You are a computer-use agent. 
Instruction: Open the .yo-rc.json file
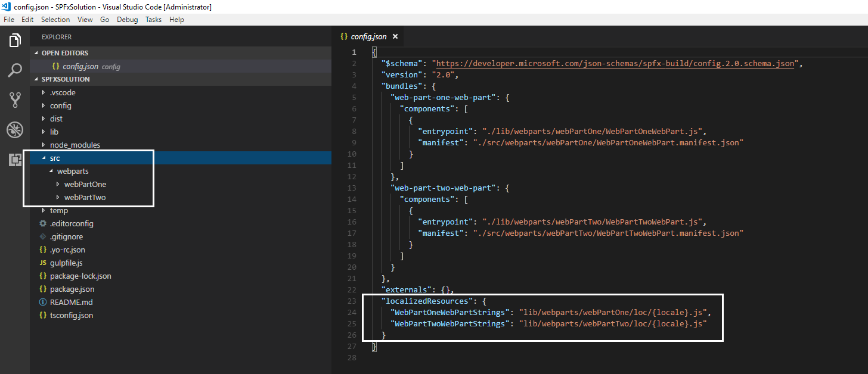[x=180, y=250]
